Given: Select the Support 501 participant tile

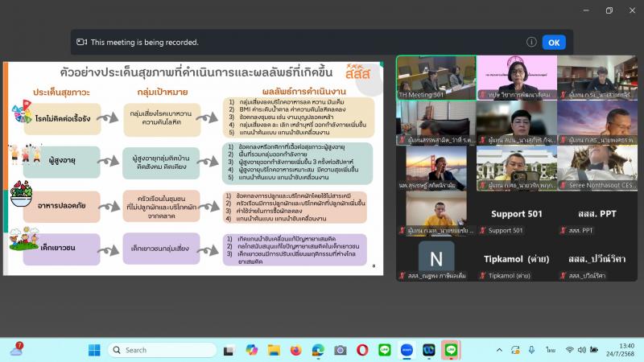Looking at the screenshot, I should (x=517, y=213).
